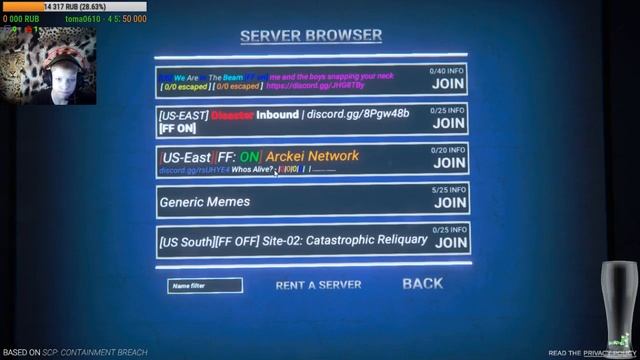Join the Arckei Network server
Viewport: 640px width, 360px height.
pos(449,163)
